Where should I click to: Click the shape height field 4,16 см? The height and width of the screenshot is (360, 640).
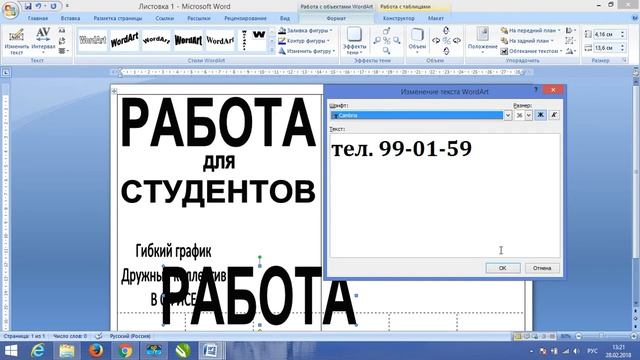point(606,34)
